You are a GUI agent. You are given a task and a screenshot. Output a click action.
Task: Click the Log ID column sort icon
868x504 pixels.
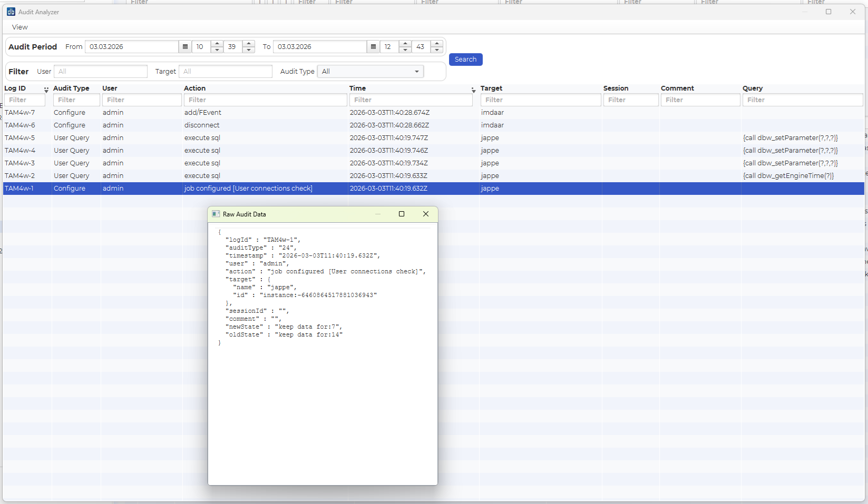[x=46, y=90]
